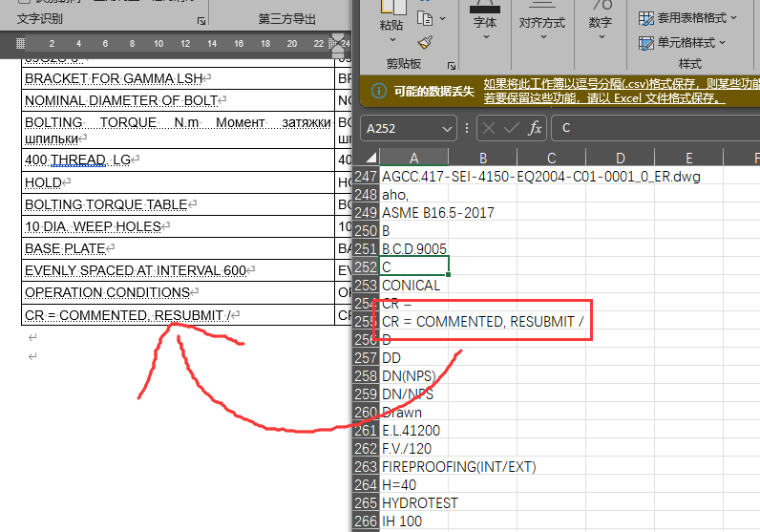Click cell containing E.L.41200
The height and width of the screenshot is (532, 760).
point(414,431)
